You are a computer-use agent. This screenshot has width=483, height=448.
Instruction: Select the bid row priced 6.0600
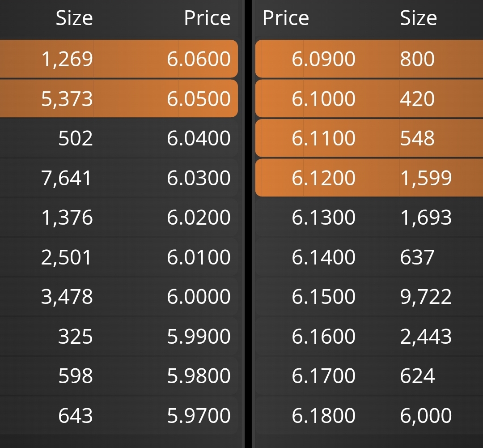click(x=119, y=59)
